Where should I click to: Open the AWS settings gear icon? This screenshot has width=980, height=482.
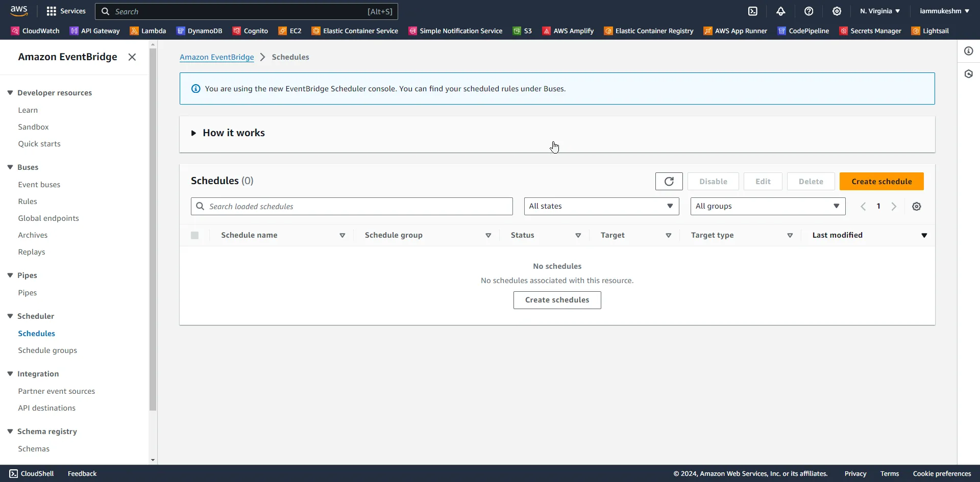[x=837, y=11]
